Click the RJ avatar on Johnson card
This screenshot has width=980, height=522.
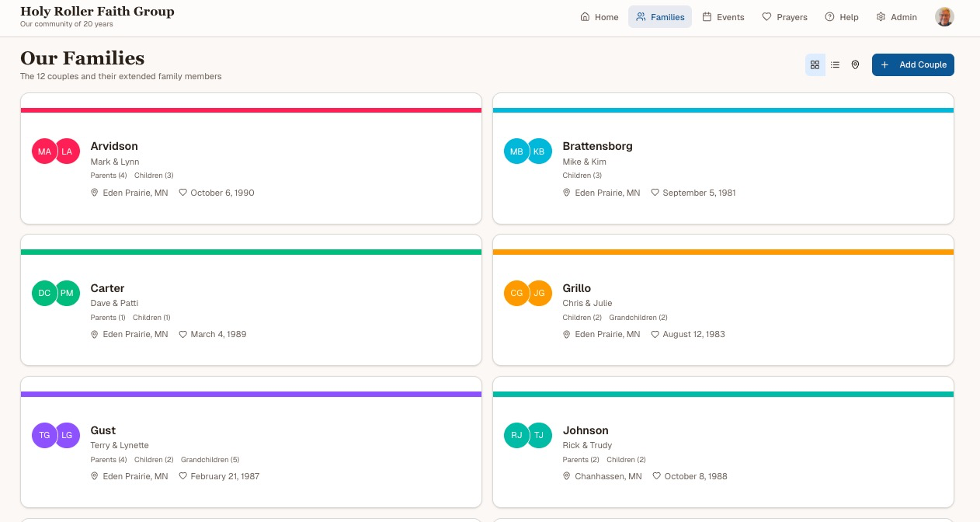[x=516, y=435]
